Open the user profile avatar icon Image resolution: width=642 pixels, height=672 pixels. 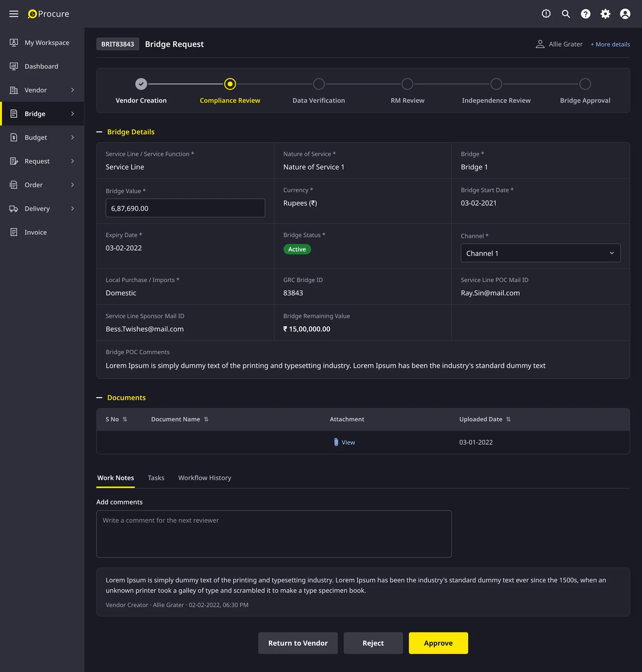[625, 14]
